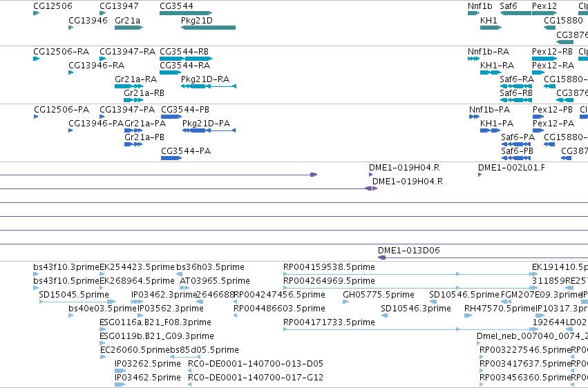
Task: Select protein label CG3544-PB
Action: coord(185,109)
